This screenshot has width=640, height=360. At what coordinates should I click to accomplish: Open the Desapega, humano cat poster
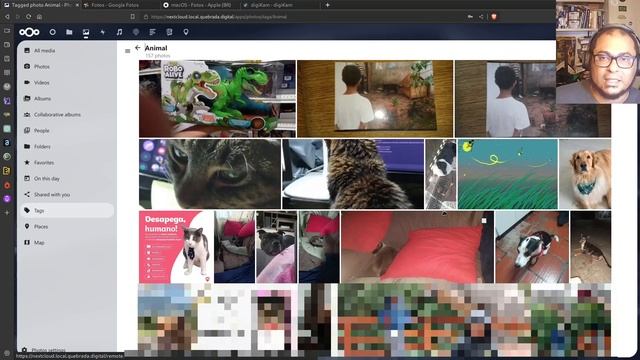(176, 247)
